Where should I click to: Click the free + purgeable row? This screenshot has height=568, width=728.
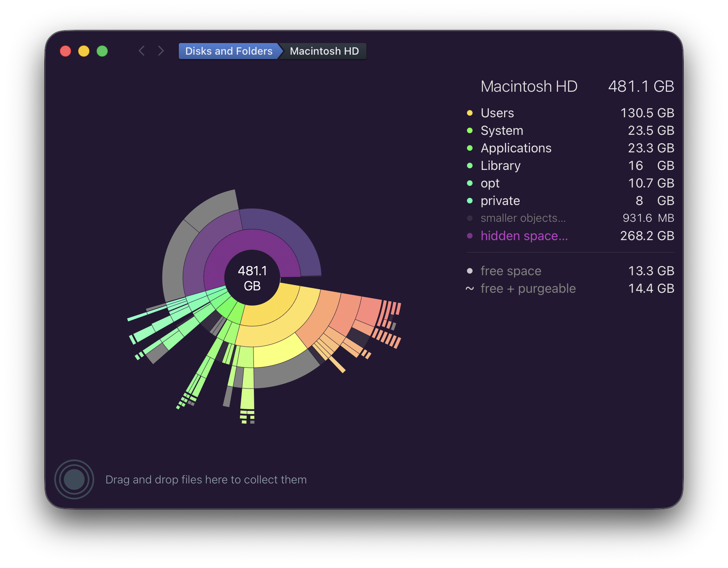pyautogui.click(x=528, y=288)
